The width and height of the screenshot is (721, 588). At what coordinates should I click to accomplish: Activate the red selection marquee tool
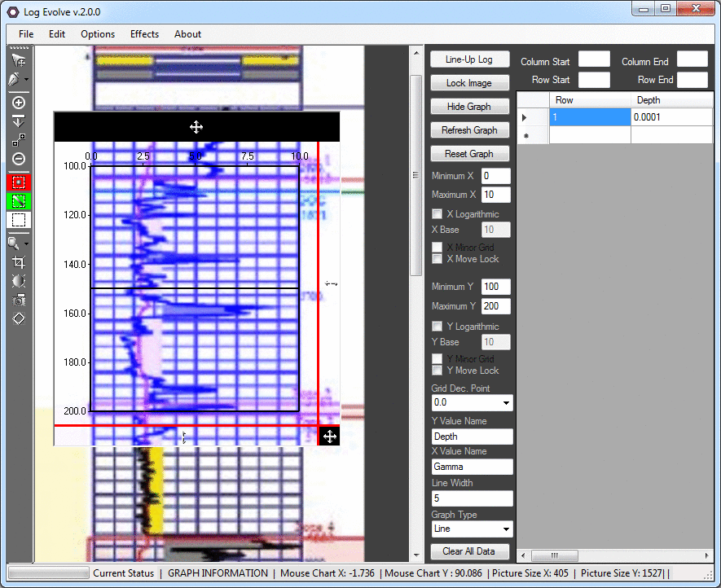(x=19, y=182)
